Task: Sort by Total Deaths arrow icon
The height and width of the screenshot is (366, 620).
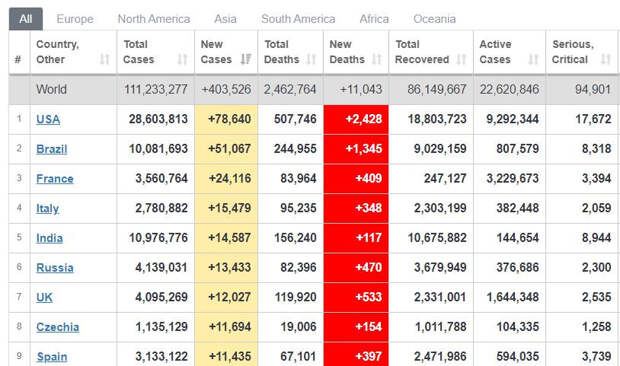Action: click(x=312, y=59)
